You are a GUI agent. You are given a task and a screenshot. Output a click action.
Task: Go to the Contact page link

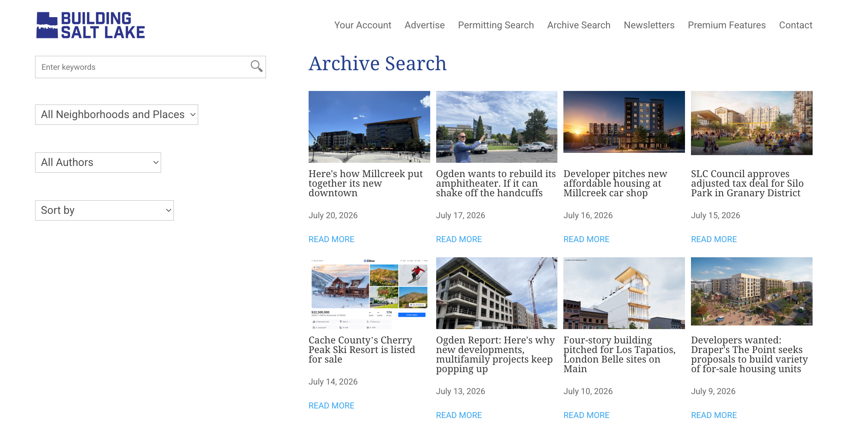[796, 25]
